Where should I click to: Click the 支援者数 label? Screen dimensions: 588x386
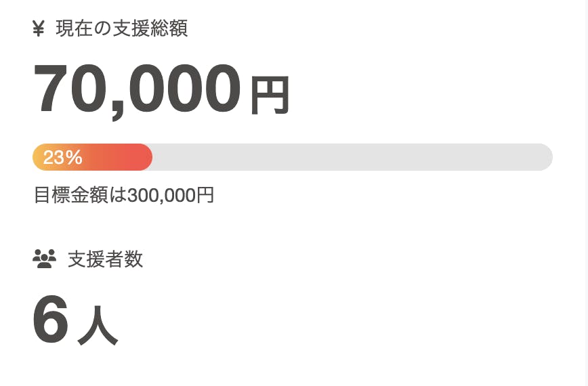point(106,259)
